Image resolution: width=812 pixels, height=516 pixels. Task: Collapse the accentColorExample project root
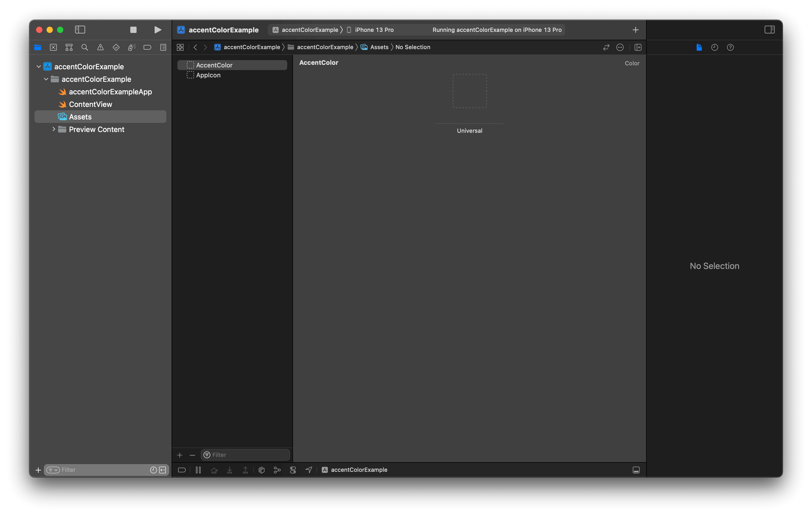click(39, 67)
